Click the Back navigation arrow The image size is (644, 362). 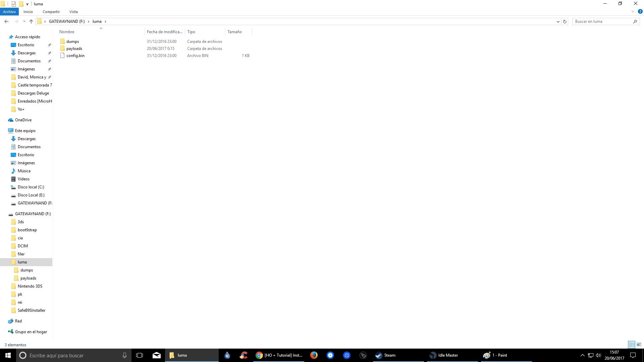pyautogui.click(x=6, y=21)
